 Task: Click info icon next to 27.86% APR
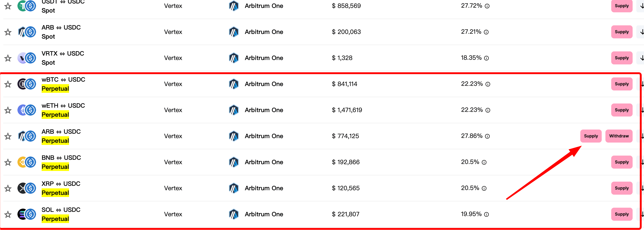pyautogui.click(x=487, y=136)
